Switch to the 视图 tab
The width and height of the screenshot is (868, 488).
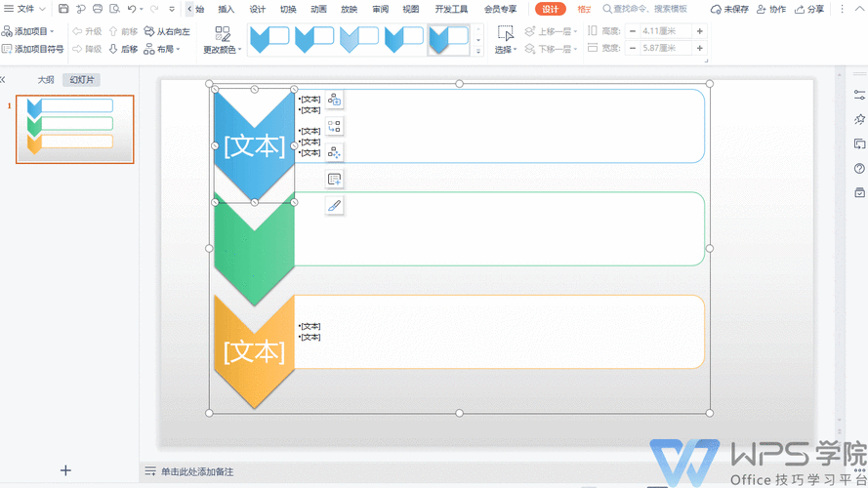coord(411,10)
